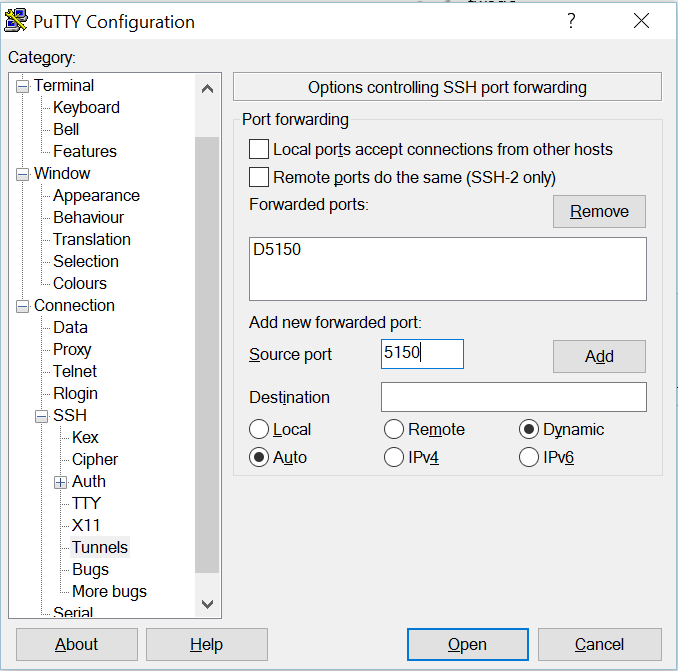The image size is (678, 671).
Task: Open the Rlogin category
Action: click(75, 393)
